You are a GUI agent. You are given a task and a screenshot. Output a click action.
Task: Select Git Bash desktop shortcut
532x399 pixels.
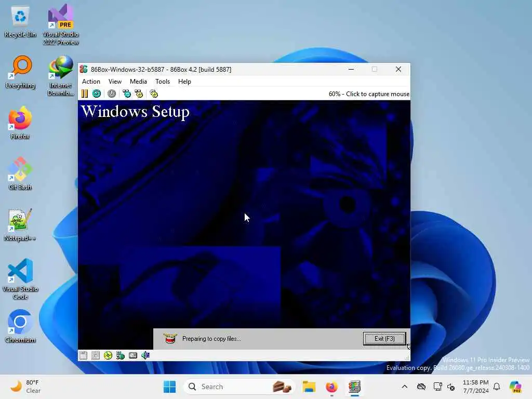[x=20, y=174]
